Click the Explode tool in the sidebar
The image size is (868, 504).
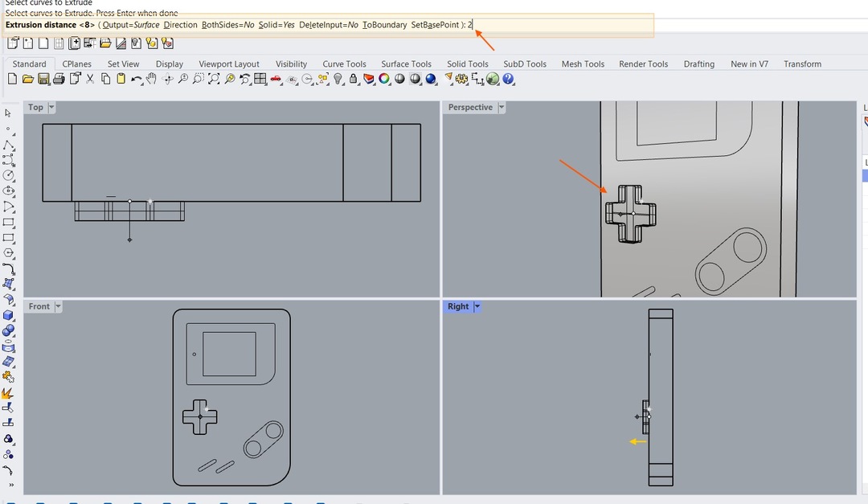(8, 393)
